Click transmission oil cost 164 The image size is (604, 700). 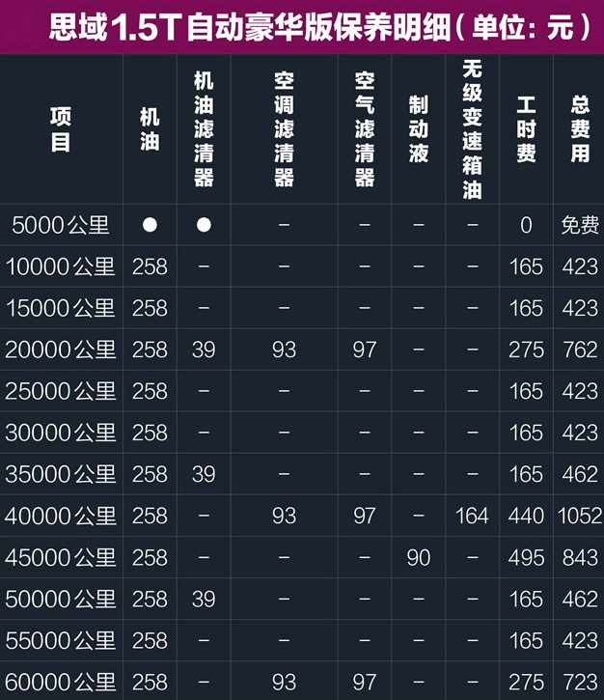click(x=473, y=517)
